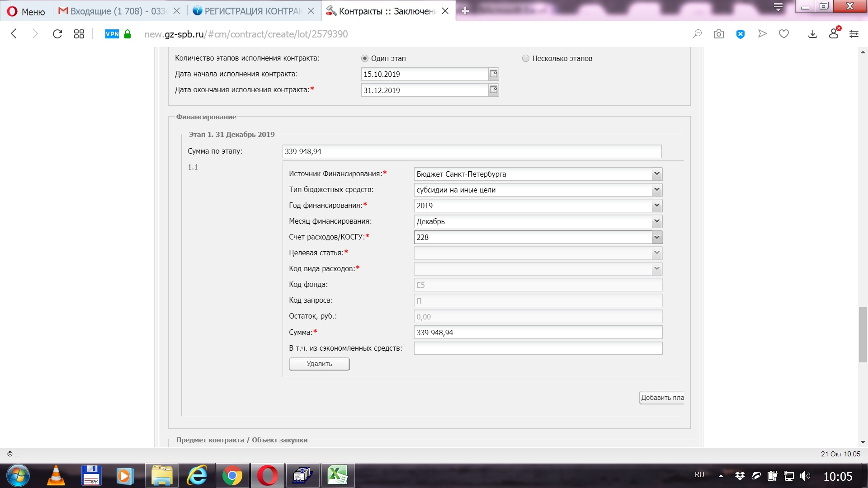The image size is (868, 488).
Task: Click the page vertical scrollbar thumb
Action: [863, 334]
